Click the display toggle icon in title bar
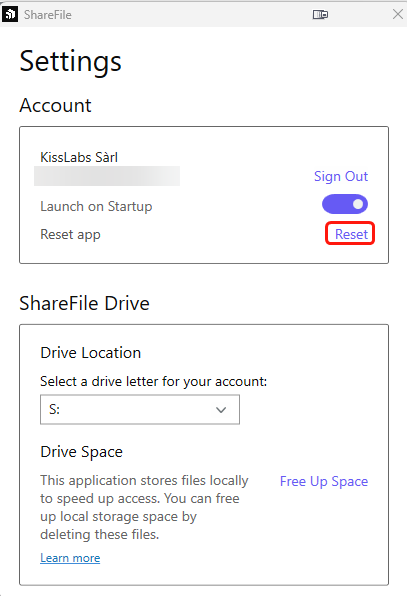Image resolution: width=407 pixels, height=596 pixels. click(320, 14)
